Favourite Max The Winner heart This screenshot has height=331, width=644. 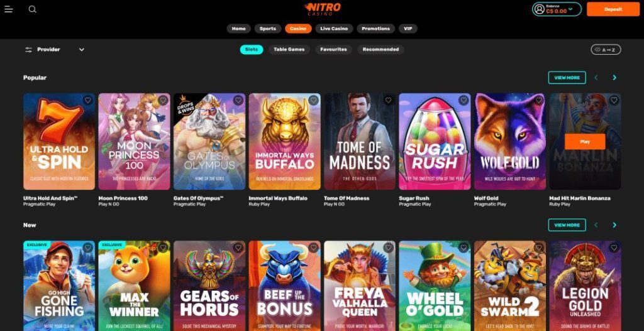click(x=163, y=247)
